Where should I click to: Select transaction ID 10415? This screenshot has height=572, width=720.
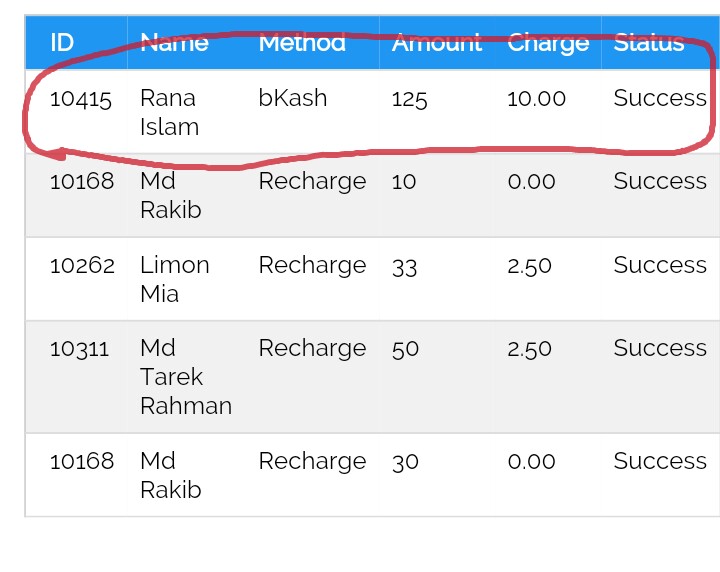(81, 99)
